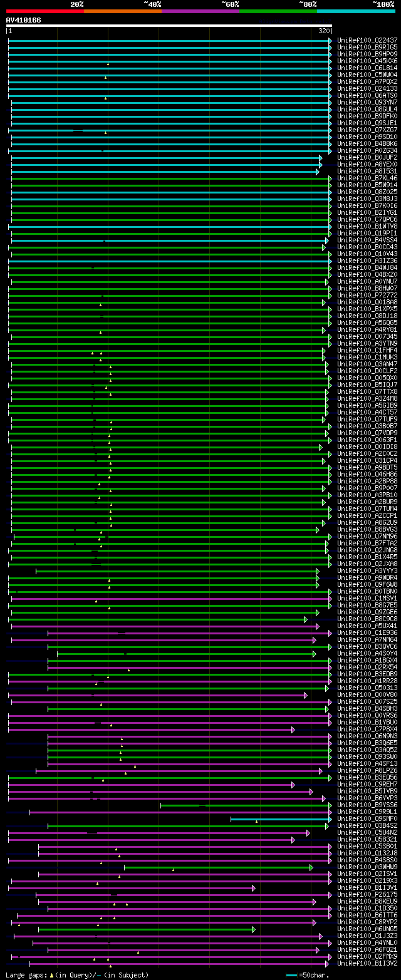The height and width of the screenshot is (980, 401).
Task: Select hit UniRef100_B4WJ84
Action: pos(367,267)
